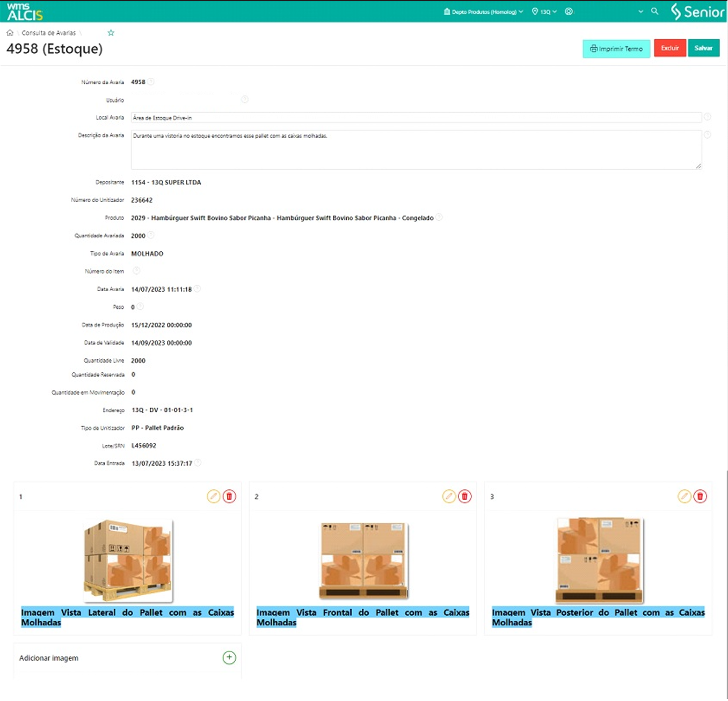Click entry date '13/07/2023 15:37:17'
Viewport: 728px width, 701px height.
pyautogui.click(x=162, y=463)
